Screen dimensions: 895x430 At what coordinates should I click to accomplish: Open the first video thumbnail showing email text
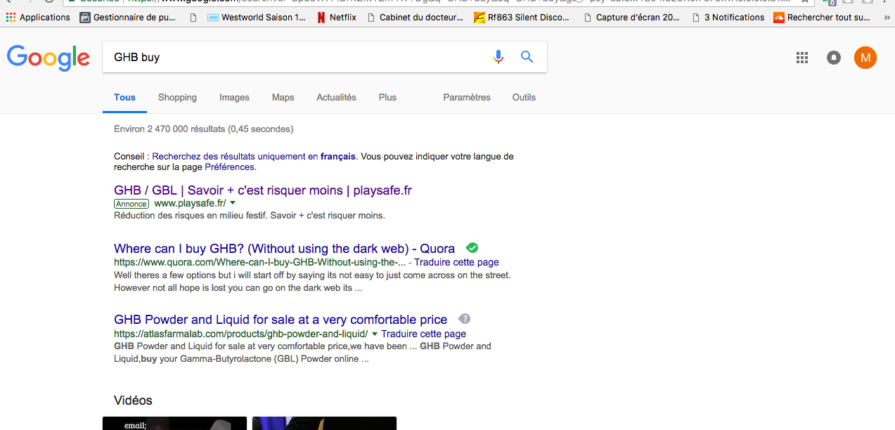175,423
